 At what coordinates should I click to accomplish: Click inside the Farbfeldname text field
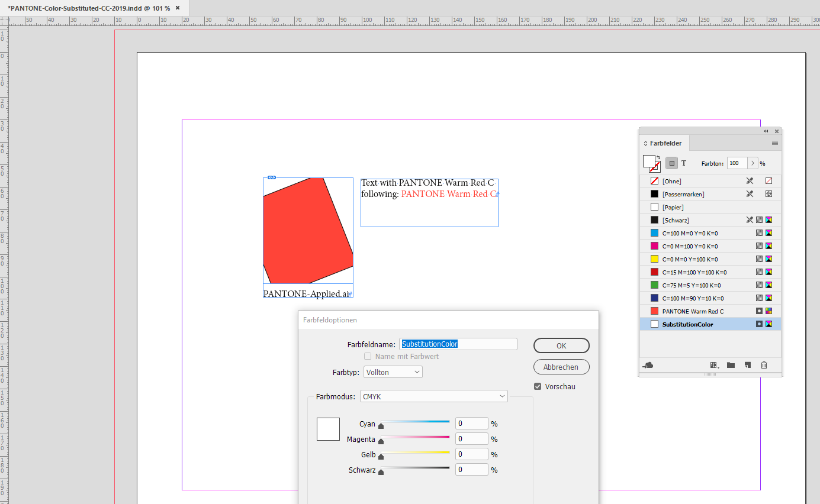coord(458,344)
